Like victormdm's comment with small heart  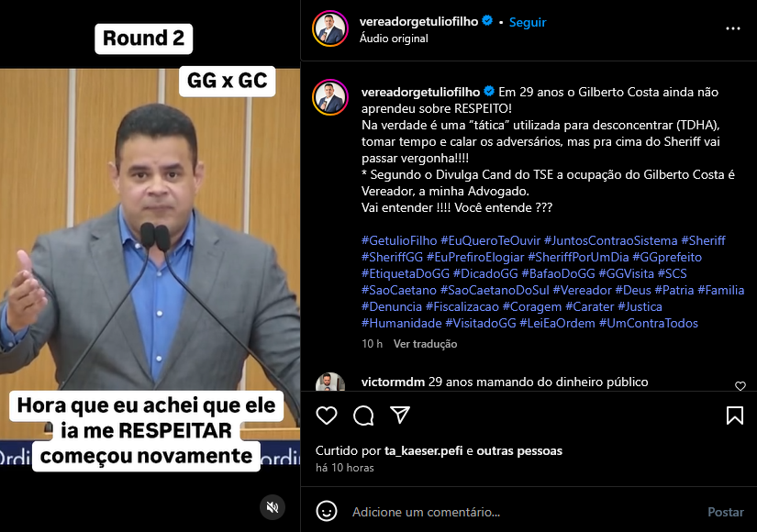tap(740, 386)
